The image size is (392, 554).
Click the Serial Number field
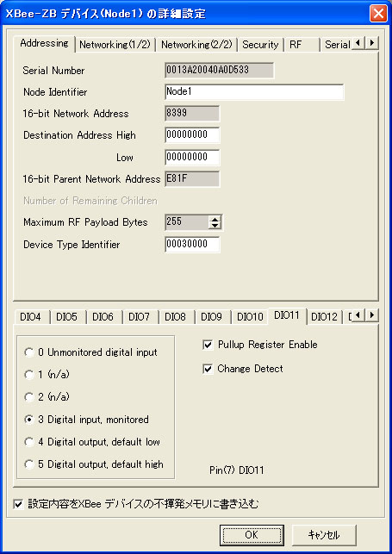pyautogui.click(x=219, y=70)
